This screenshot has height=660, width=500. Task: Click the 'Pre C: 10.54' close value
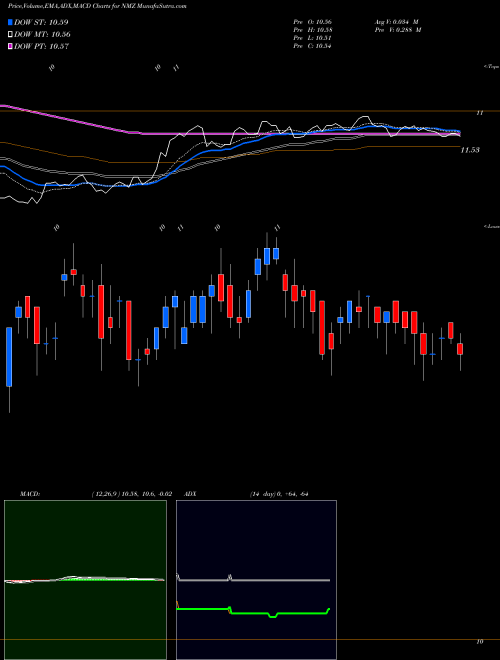click(x=313, y=46)
